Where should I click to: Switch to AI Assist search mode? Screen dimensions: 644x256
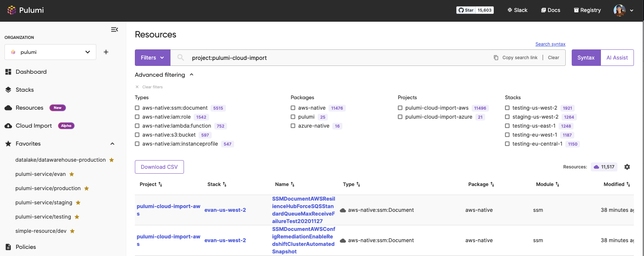(617, 58)
